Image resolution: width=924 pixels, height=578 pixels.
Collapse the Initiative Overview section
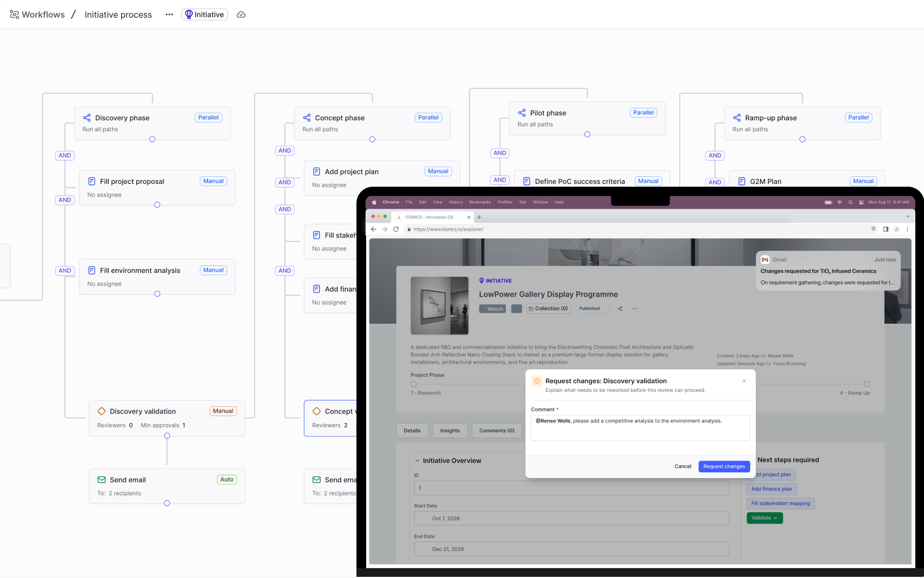(x=418, y=461)
